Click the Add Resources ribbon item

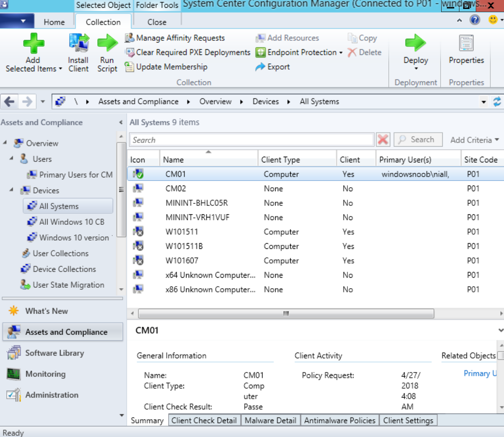pyautogui.click(x=287, y=38)
